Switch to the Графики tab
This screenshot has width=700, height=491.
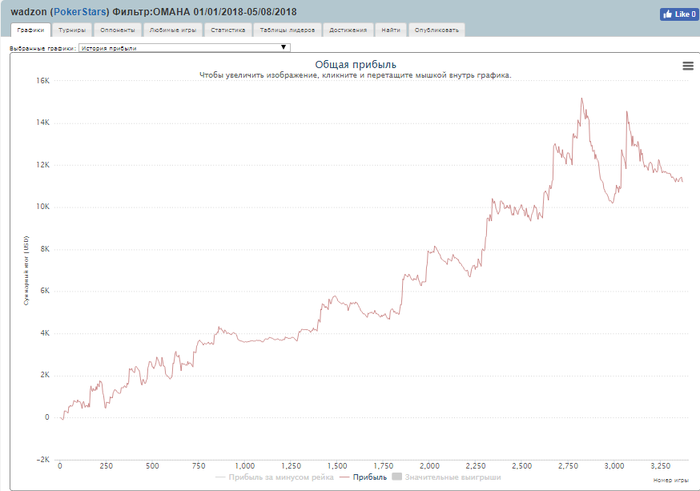coord(30,30)
